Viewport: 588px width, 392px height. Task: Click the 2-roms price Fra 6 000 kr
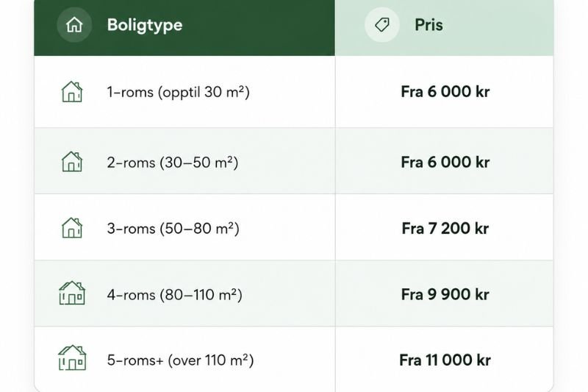pos(445,163)
